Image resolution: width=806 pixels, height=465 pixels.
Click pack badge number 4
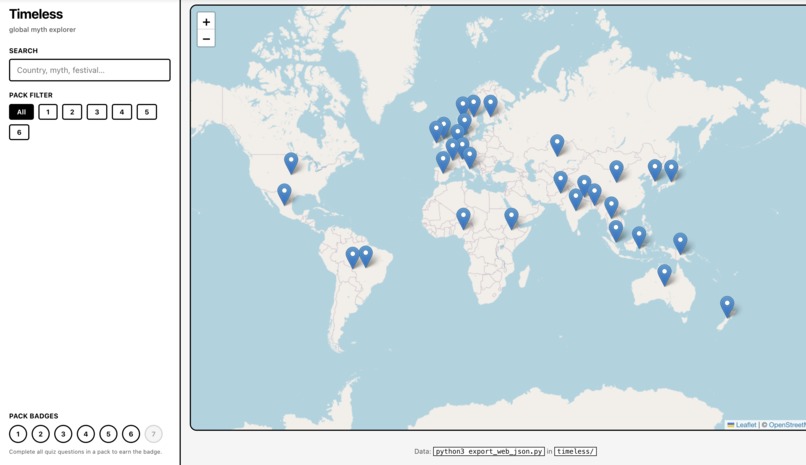point(86,434)
